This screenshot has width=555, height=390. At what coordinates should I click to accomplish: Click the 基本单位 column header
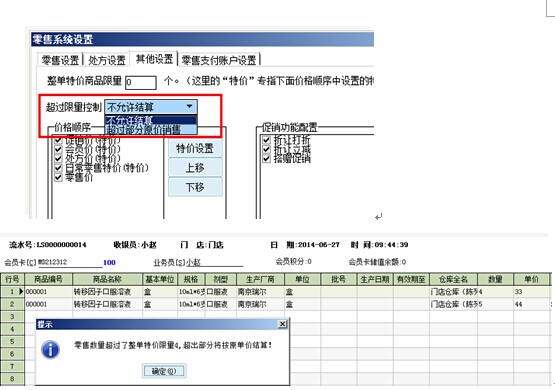pos(160,279)
